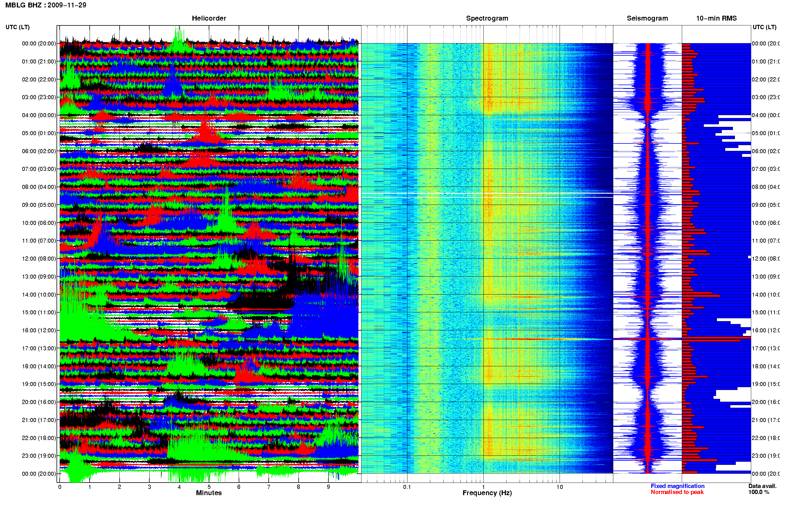The width and height of the screenshot is (812, 508).
Task: Click the left '18:00 (14:00)' time label
Action: pos(39,366)
